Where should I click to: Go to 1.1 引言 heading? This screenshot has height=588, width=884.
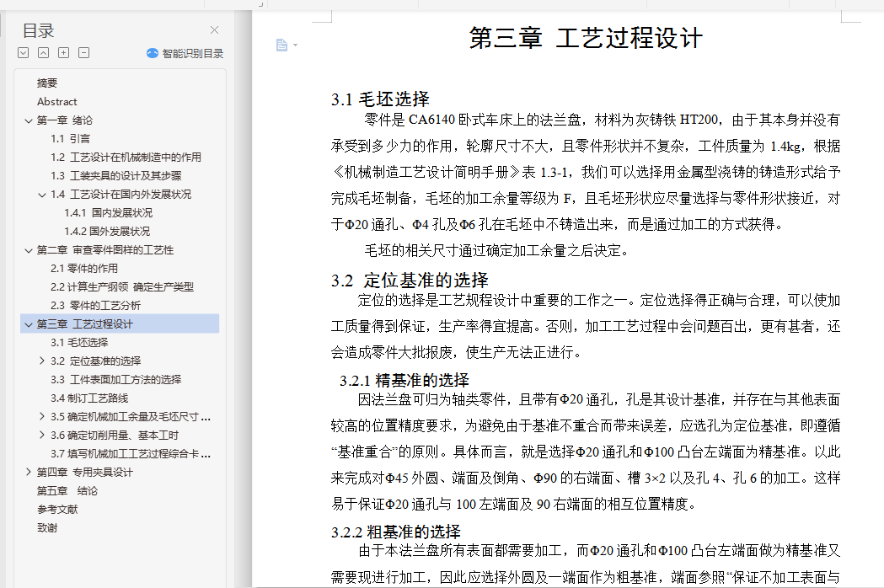71,139
